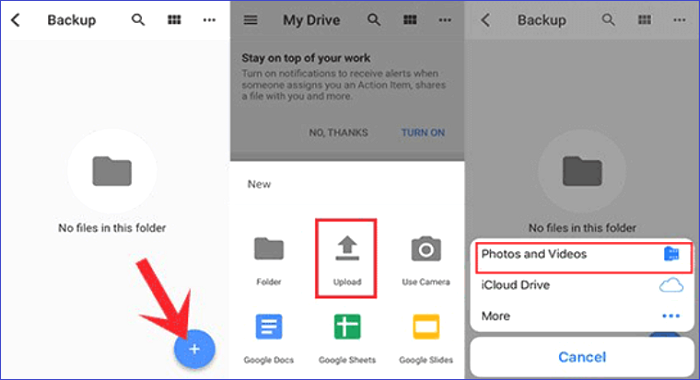Screen dimensions: 700x380
Task: Click the iCloud cloud icon
Action: click(671, 285)
